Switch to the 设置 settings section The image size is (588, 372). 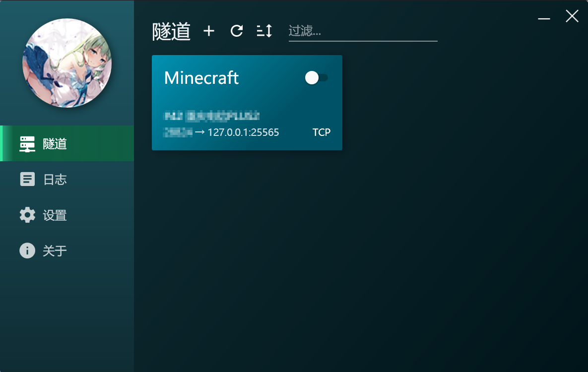coord(54,215)
